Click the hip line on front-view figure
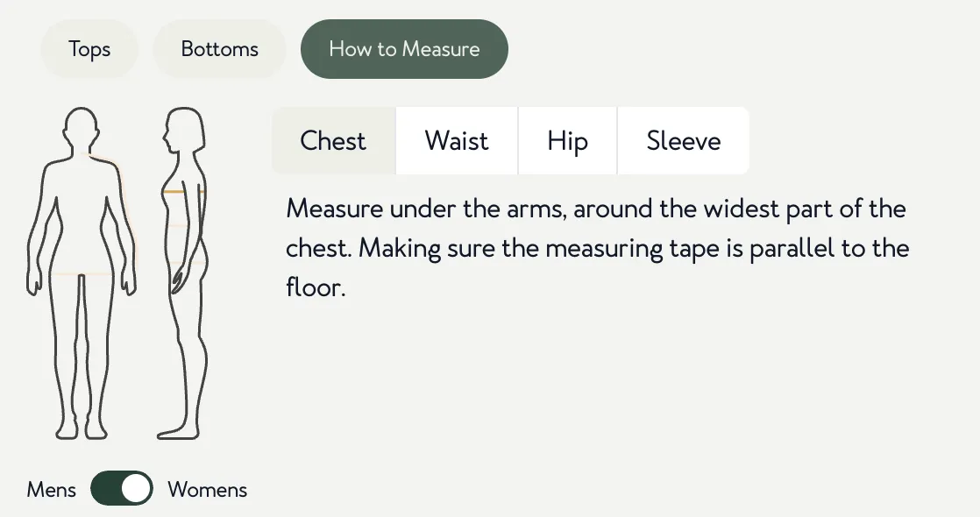980x517 pixels. point(82,273)
